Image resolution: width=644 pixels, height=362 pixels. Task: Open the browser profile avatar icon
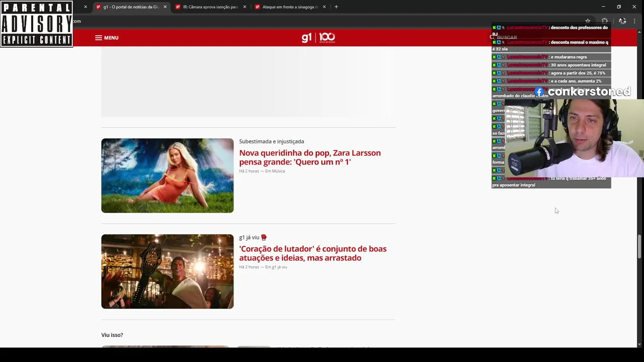click(x=622, y=21)
